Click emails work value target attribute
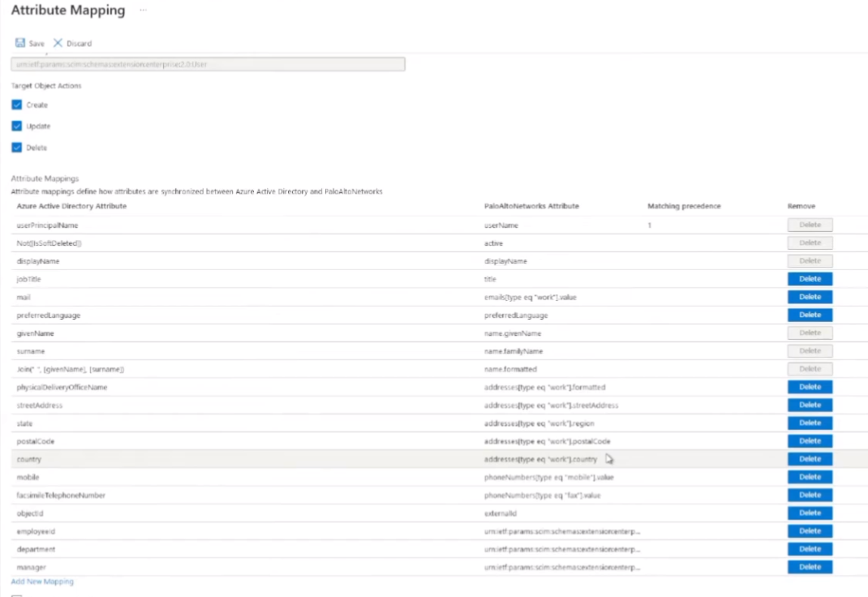 pyautogui.click(x=531, y=297)
